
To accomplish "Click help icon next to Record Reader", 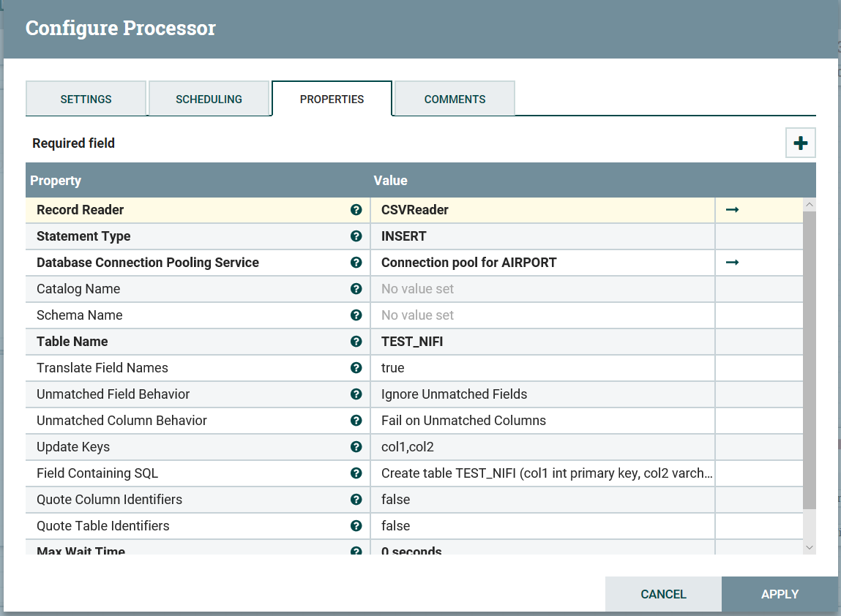I will [356, 210].
